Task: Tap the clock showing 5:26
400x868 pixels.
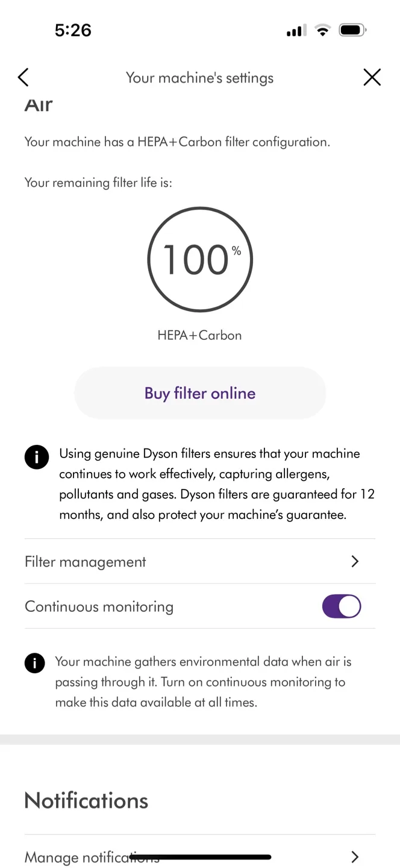Action: coord(72,30)
